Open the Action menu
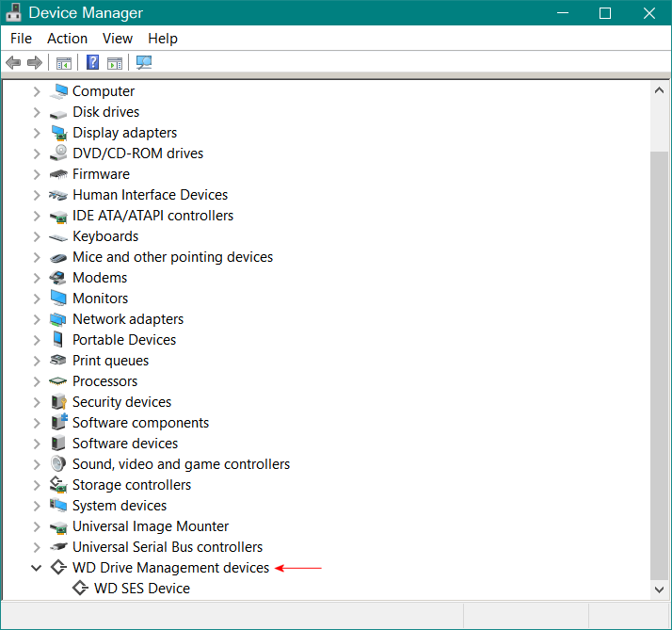 (67, 39)
